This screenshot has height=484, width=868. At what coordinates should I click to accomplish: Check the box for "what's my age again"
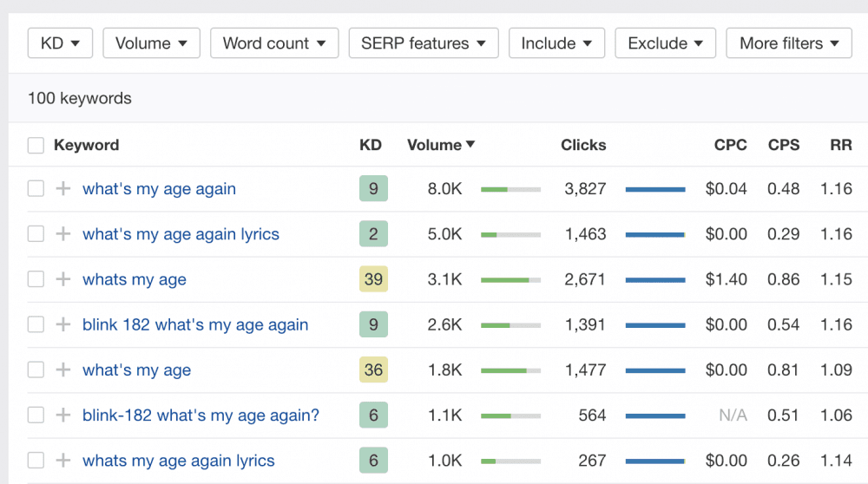36,189
